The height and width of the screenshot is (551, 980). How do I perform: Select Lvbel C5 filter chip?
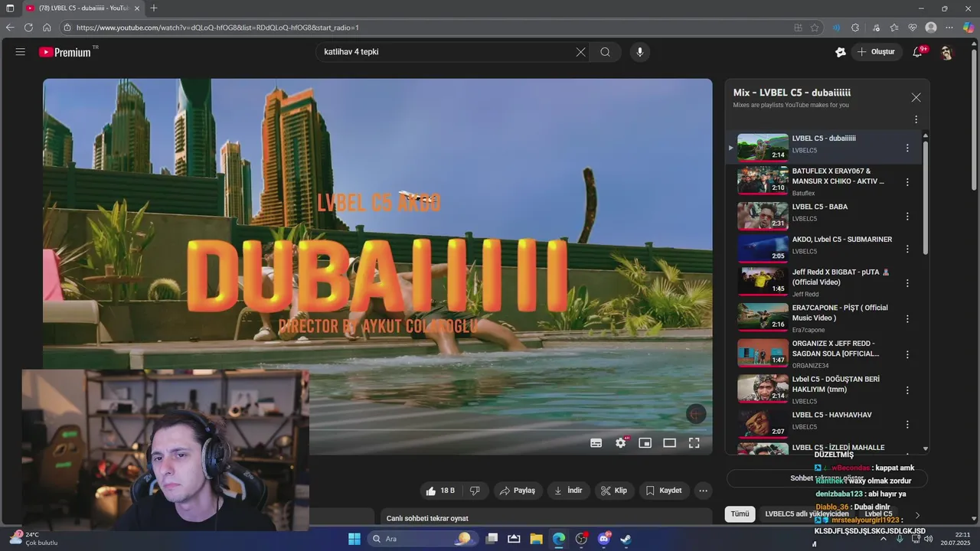(879, 514)
